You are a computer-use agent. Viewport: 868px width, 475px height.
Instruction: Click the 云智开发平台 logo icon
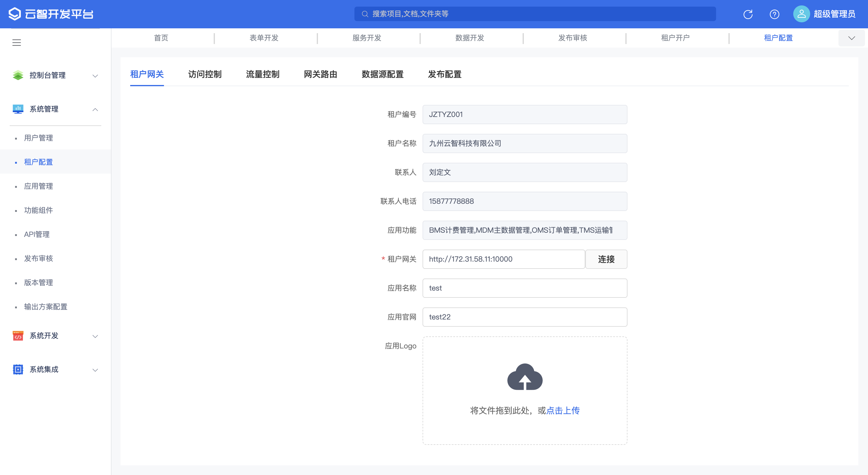pos(14,14)
